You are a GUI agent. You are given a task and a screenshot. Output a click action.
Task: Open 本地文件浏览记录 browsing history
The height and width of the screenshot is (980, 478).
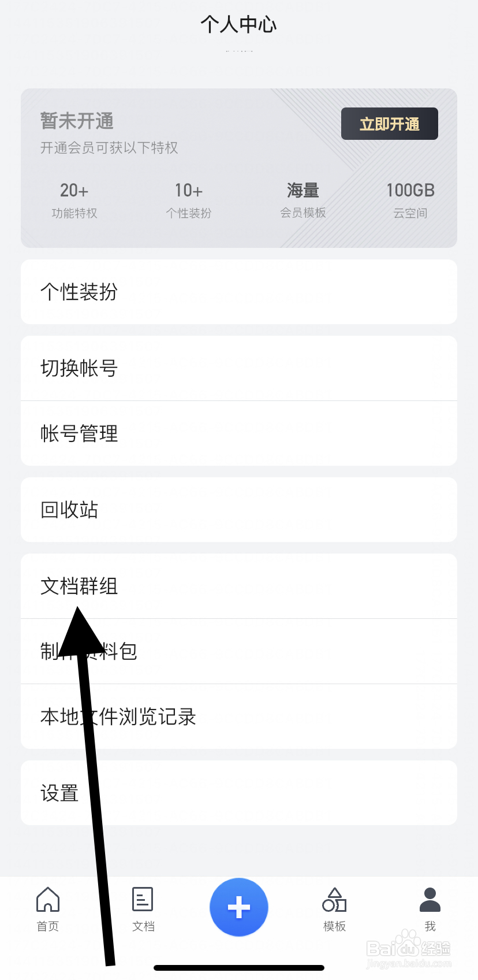(239, 717)
